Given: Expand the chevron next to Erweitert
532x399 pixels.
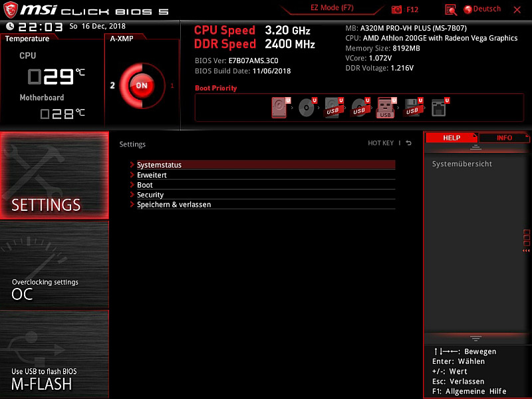Looking at the screenshot, I should [132, 175].
